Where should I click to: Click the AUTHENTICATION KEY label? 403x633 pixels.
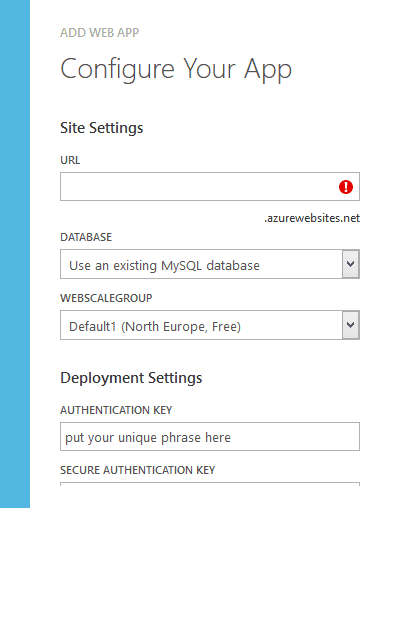tap(116, 410)
